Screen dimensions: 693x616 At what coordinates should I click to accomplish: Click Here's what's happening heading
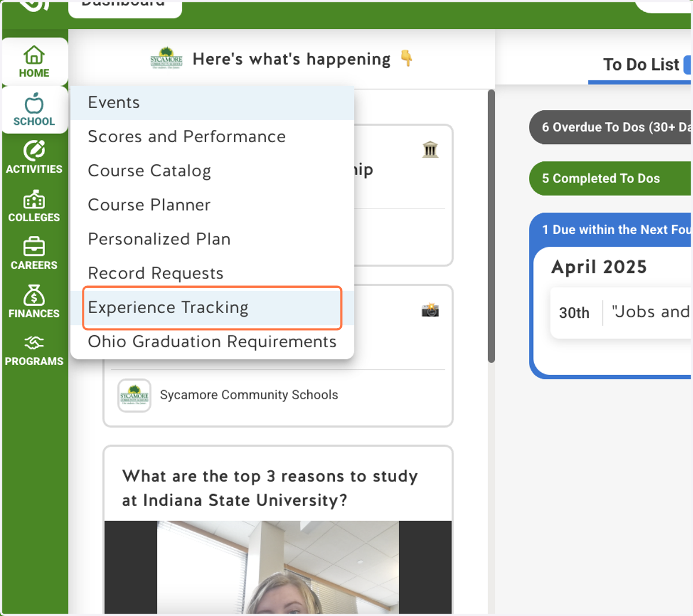(292, 59)
